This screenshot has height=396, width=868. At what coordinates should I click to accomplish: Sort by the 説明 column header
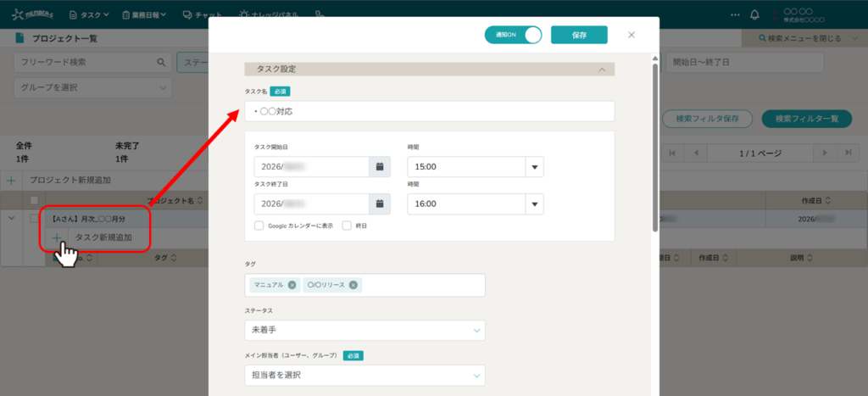click(801, 258)
